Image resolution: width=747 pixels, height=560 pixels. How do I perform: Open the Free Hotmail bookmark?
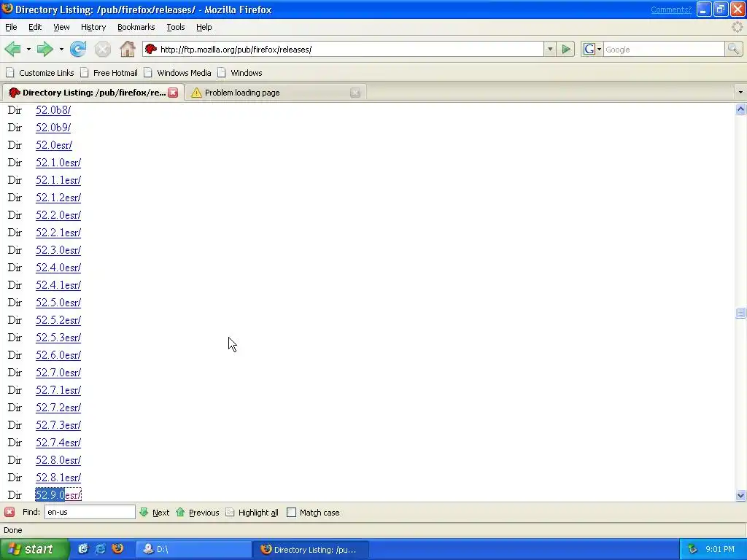109,73
